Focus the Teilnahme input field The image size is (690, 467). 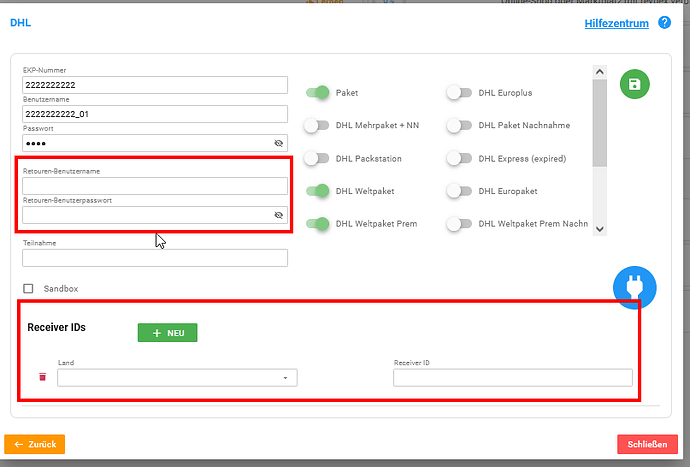[155, 258]
